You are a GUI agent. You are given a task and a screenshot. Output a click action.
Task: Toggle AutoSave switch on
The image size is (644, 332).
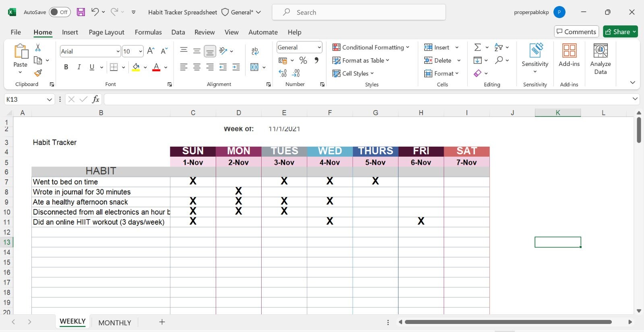pos(60,12)
